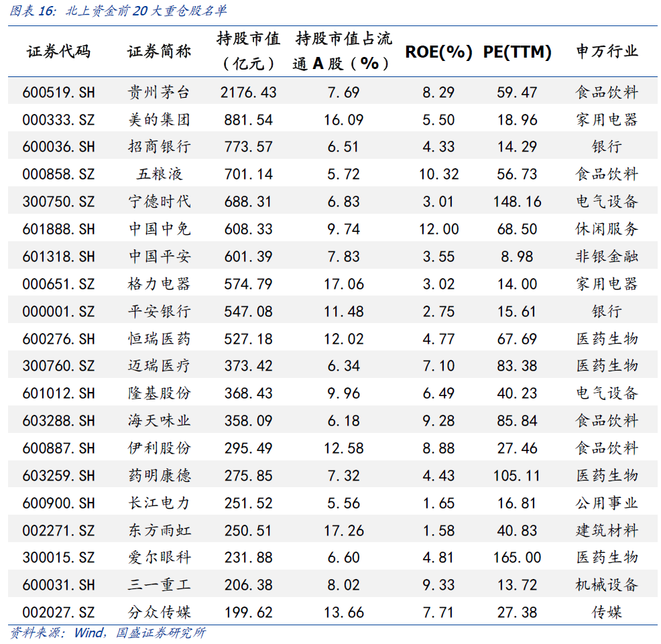Select the value 368.43
The width and height of the screenshot is (661, 644).
(248, 393)
